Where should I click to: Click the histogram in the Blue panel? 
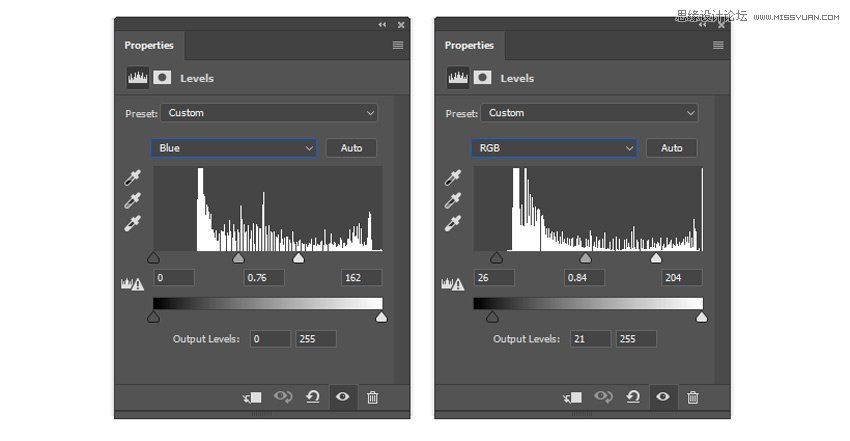268,209
